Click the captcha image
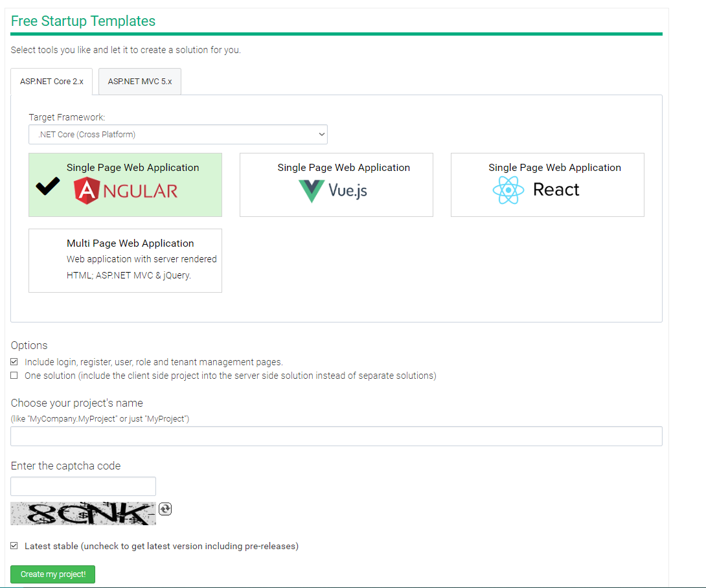Screen dimensions: 706x588 coord(84,514)
